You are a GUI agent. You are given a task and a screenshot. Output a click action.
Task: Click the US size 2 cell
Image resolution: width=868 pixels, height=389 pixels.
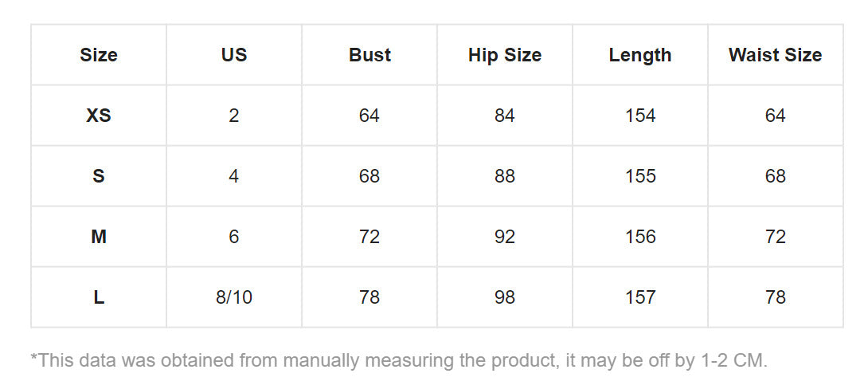tap(234, 116)
